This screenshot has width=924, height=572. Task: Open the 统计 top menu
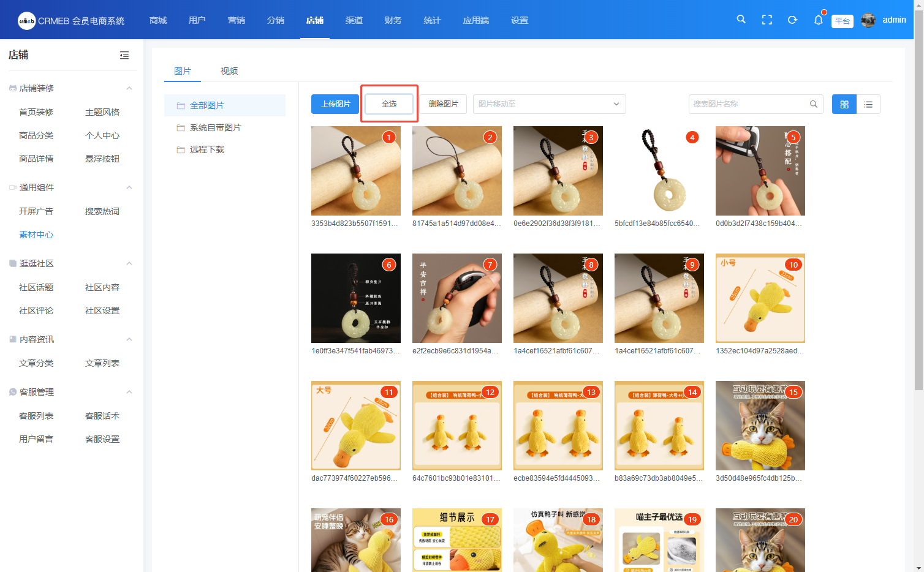(433, 20)
